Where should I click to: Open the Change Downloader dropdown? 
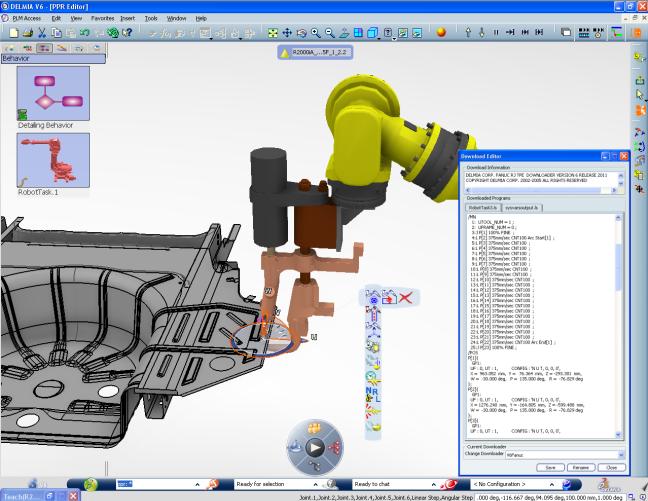[621, 455]
